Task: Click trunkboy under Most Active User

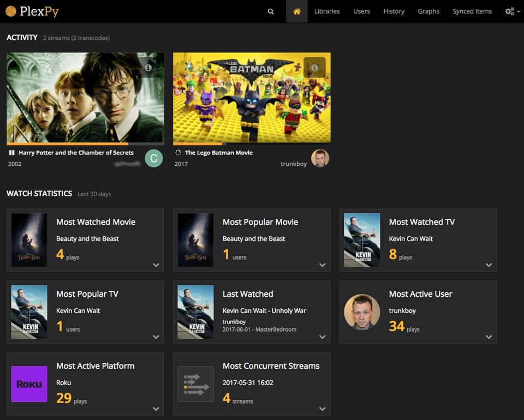Action: [402, 311]
